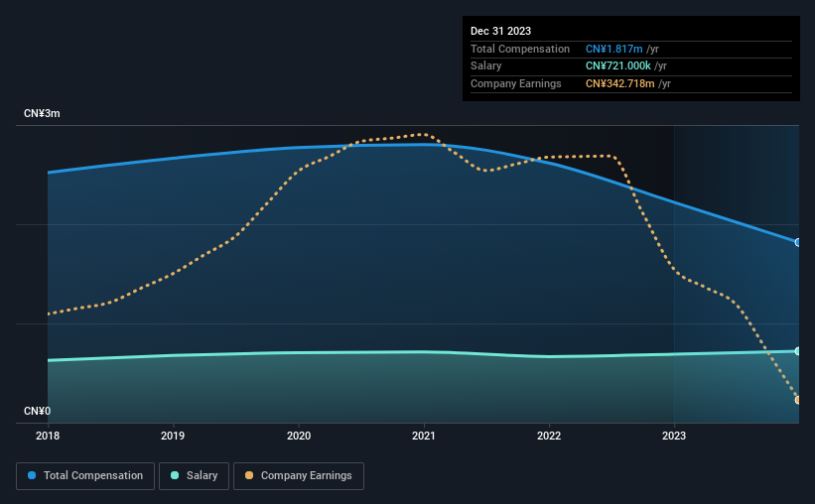Image resolution: width=815 pixels, height=504 pixels.
Task: Select the 2020 x-axis label
Action: (299, 436)
